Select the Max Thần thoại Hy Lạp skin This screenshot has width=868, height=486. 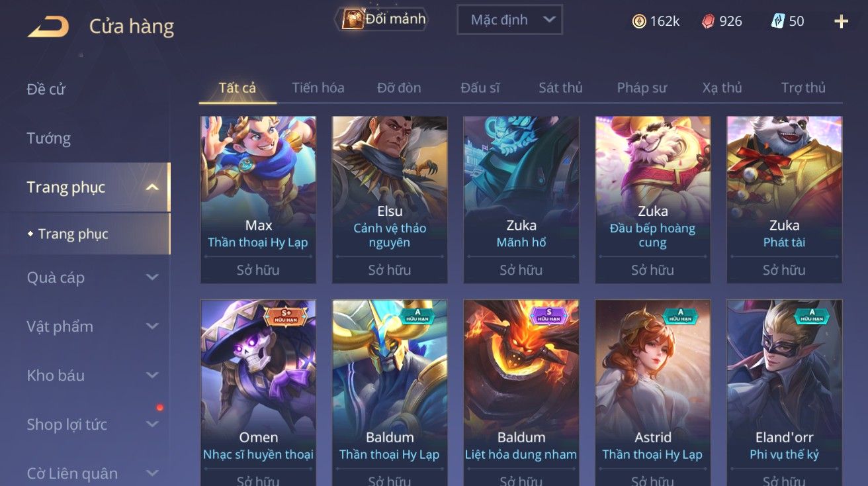[258, 200]
